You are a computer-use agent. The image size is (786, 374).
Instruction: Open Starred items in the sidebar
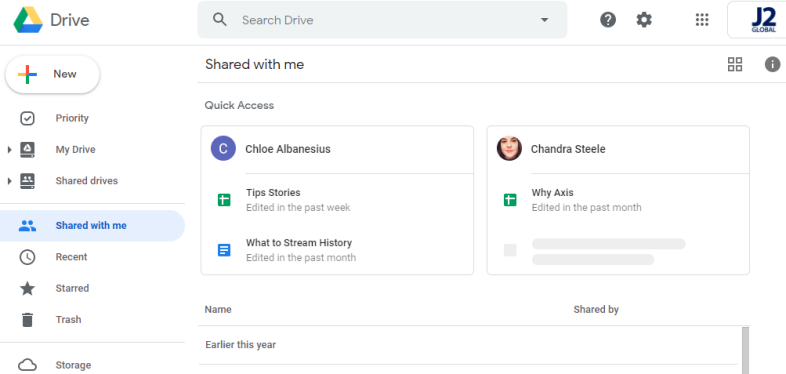click(72, 288)
